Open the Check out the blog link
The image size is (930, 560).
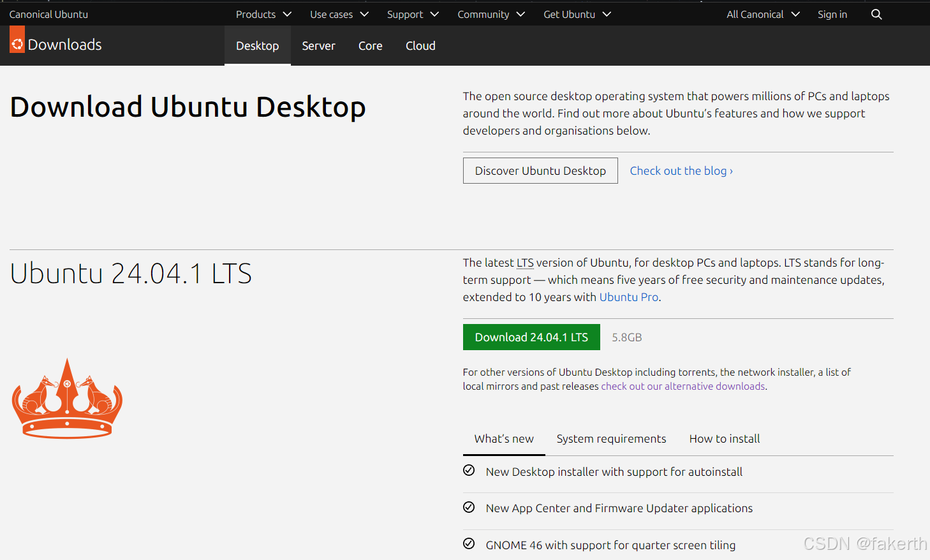click(681, 171)
